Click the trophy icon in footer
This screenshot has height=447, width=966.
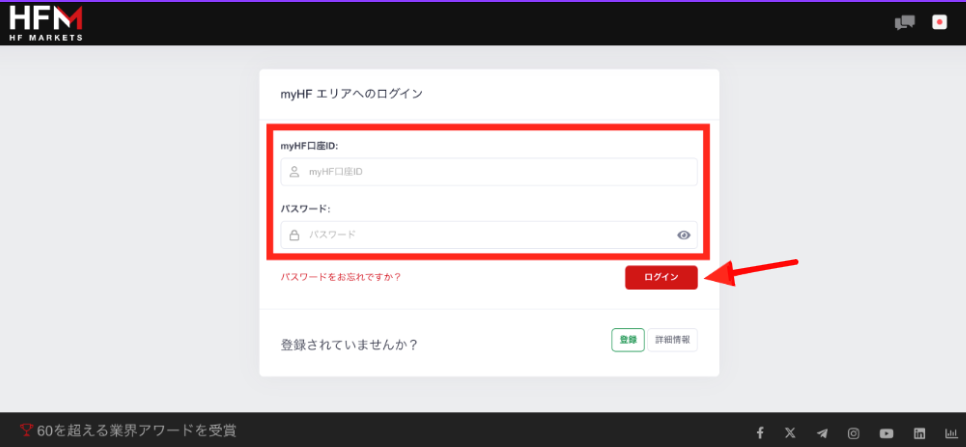[26, 432]
